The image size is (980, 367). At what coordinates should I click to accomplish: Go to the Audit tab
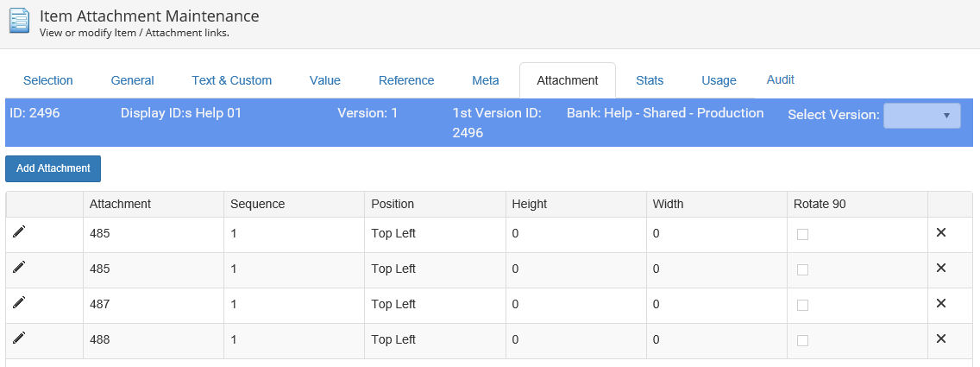(x=780, y=79)
